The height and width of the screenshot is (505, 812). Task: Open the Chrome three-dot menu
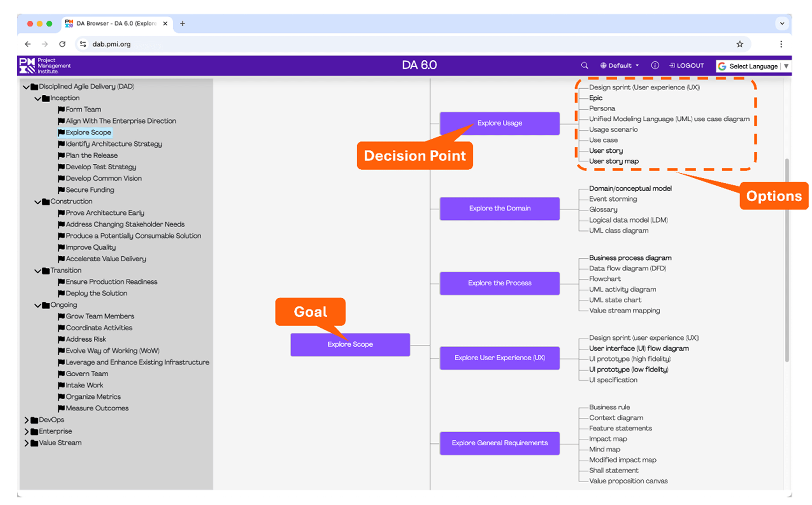click(x=781, y=44)
